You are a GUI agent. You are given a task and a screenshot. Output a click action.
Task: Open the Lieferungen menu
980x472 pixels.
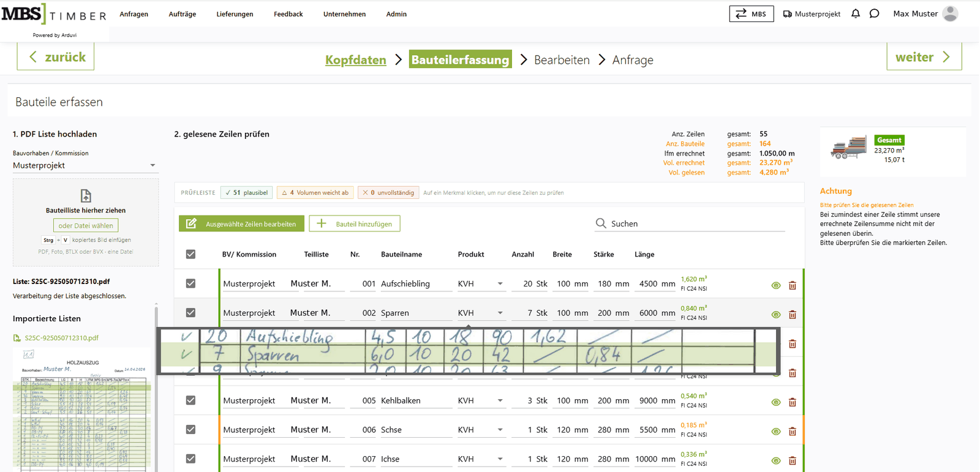pos(235,14)
